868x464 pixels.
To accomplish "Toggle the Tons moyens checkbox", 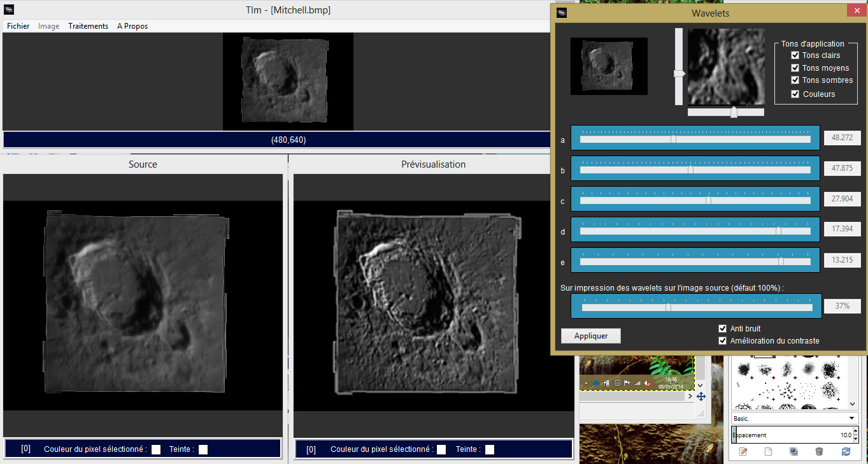I will [795, 68].
